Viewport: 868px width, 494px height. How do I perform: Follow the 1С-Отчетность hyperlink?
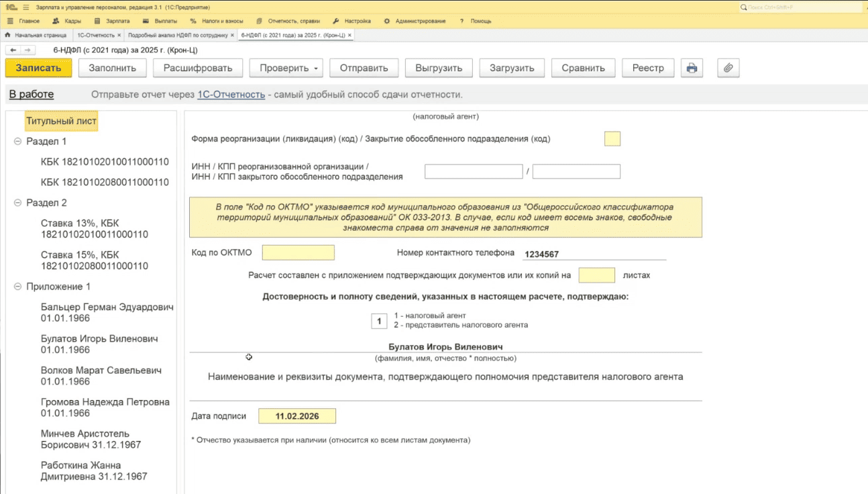click(x=231, y=95)
